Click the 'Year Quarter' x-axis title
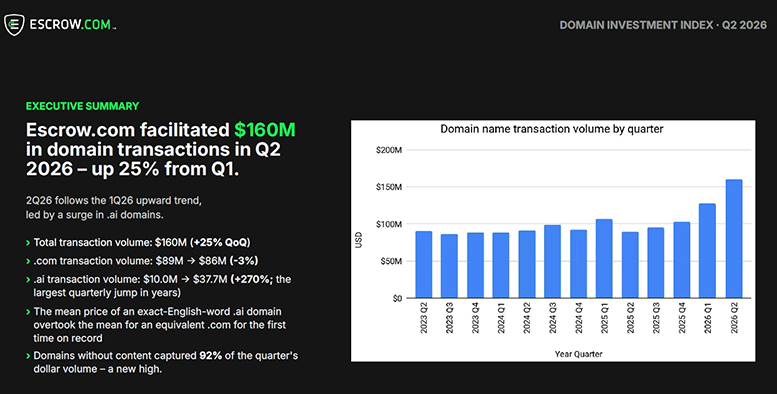Screen dimensions: 777x394 pos(578,354)
